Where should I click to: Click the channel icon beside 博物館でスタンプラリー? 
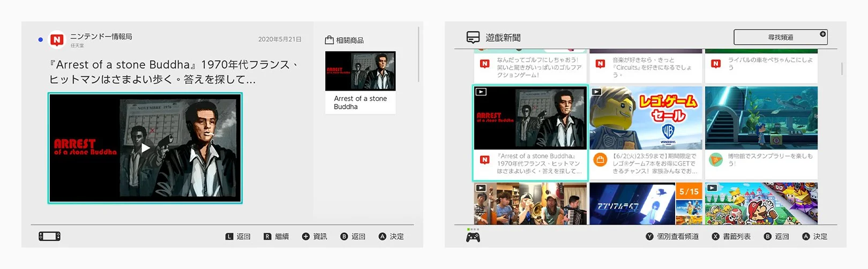pyautogui.click(x=715, y=160)
